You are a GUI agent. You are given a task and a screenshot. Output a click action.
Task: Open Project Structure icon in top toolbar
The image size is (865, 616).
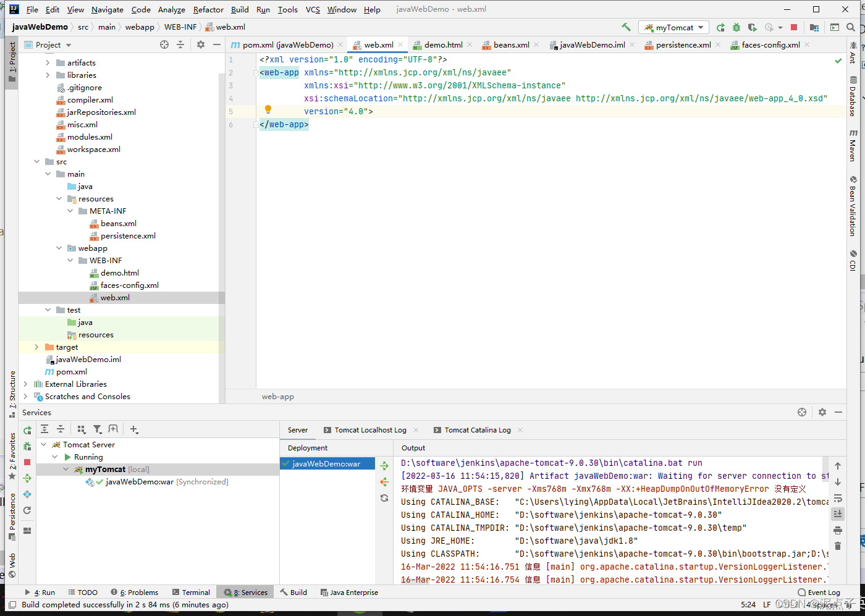[814, 27]
